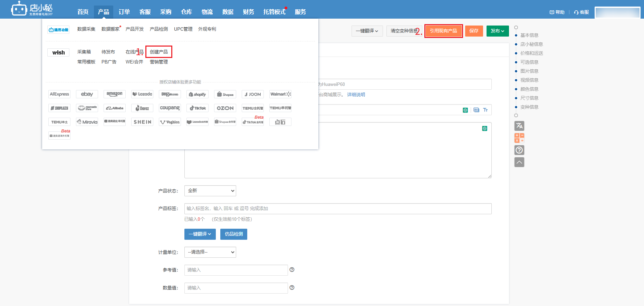Viewport: 644px width, 306px height.
Task: Open the Voghion platform logo
Action: (170, 122)
